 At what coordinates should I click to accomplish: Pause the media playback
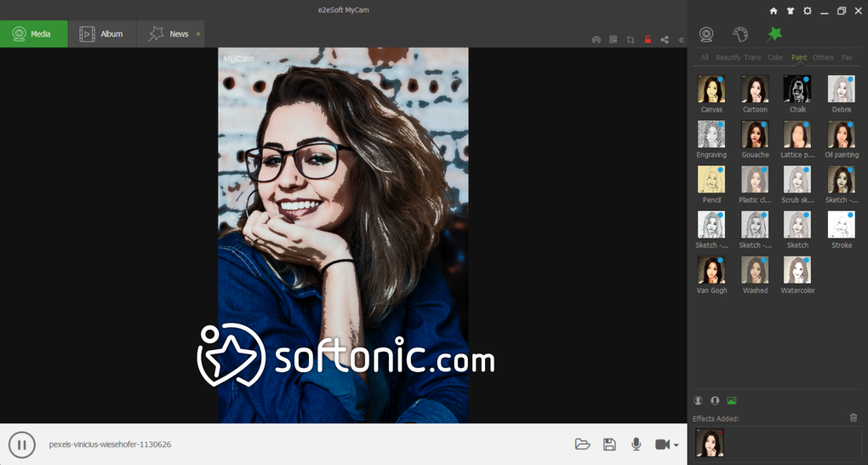(22, 445)
